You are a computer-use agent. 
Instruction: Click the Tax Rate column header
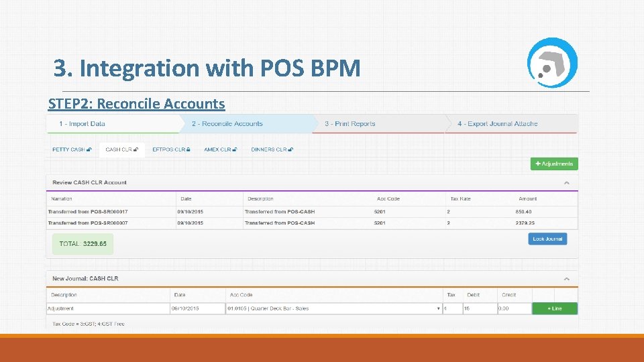(x=460, y=198)
